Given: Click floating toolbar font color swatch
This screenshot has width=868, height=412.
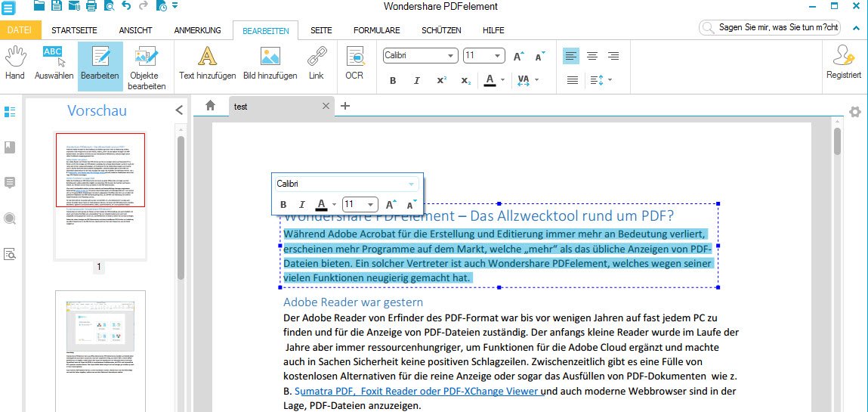Looking at the screenshot, I should 321,204.
